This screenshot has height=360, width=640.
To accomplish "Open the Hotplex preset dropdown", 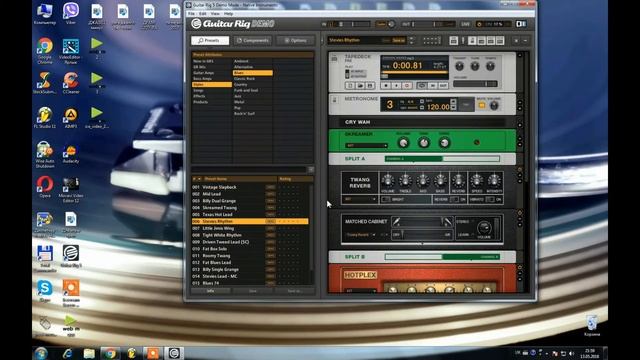I will click(361, 291).
